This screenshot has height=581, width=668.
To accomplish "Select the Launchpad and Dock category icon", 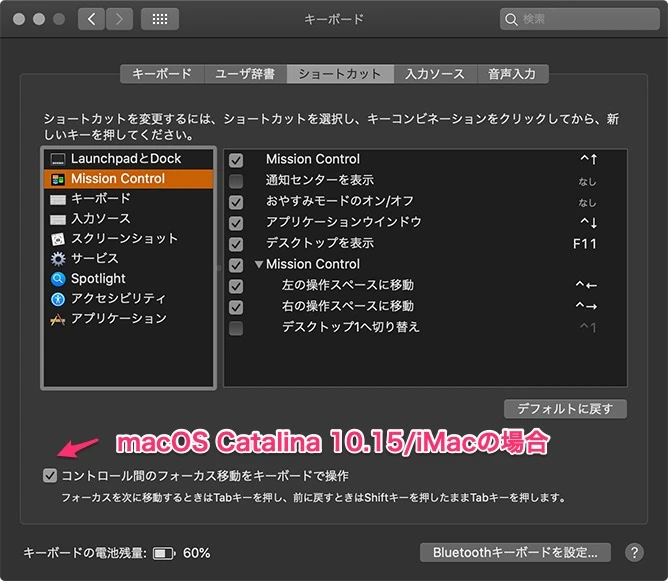I will click(x=57, y=159).
